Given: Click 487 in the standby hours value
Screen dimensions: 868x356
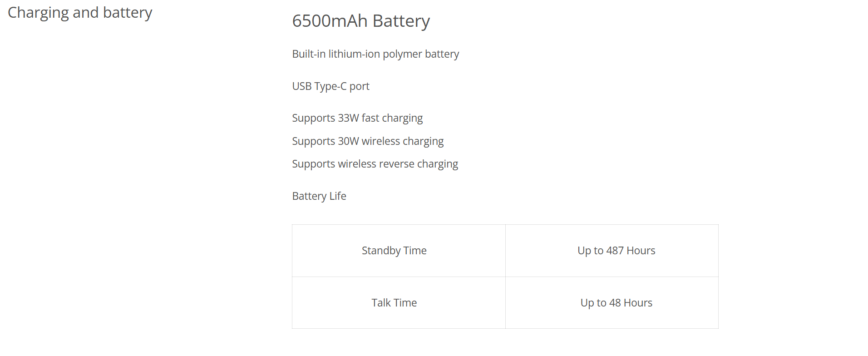Looking at the screenshot, I should [x=615, y=251].
